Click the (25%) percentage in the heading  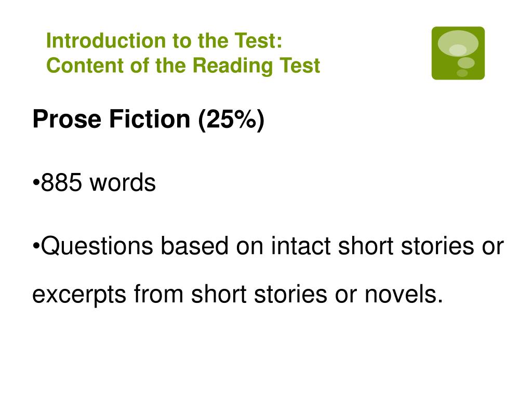click(x=231, y=120)
